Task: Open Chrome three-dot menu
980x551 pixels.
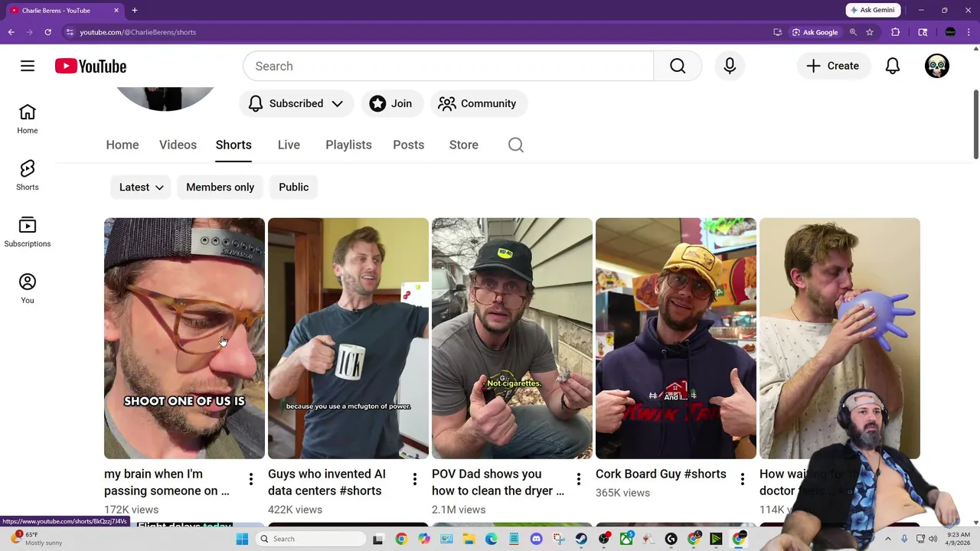Action: [969, 32]
